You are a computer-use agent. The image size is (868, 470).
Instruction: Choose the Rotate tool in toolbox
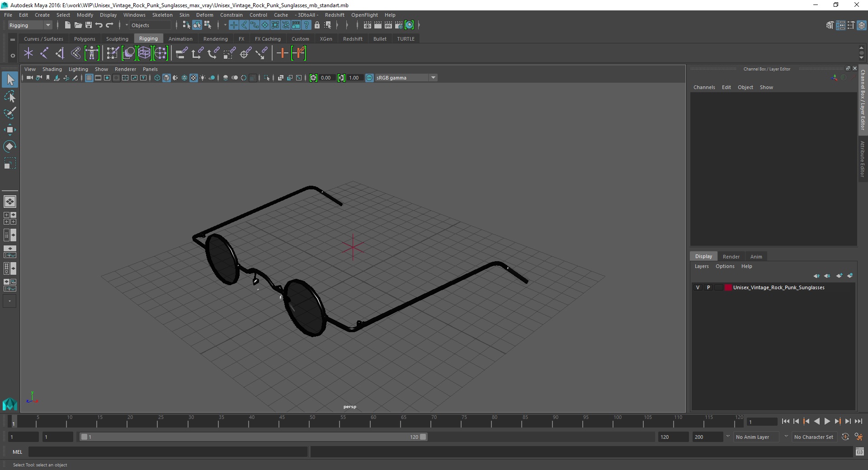point(10,146)
